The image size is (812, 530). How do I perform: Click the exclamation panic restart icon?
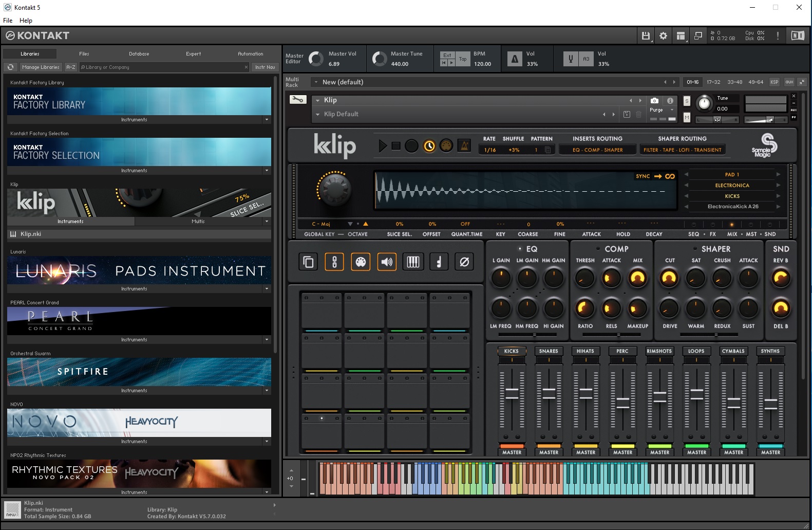(x=778, y=35)
